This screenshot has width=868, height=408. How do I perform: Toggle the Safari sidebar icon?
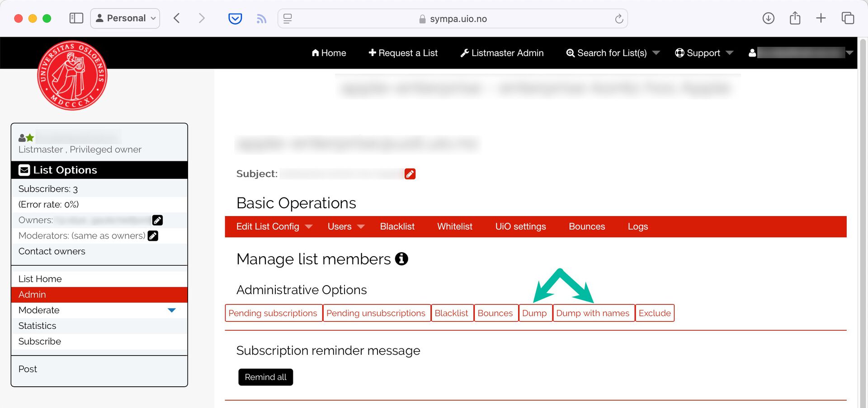(x=76, y=18)
